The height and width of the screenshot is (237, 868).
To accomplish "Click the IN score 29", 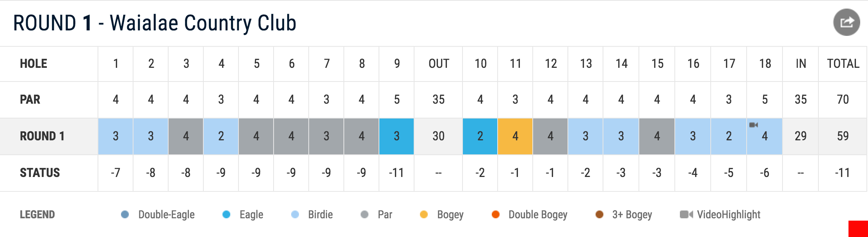I will pos(800,136).
